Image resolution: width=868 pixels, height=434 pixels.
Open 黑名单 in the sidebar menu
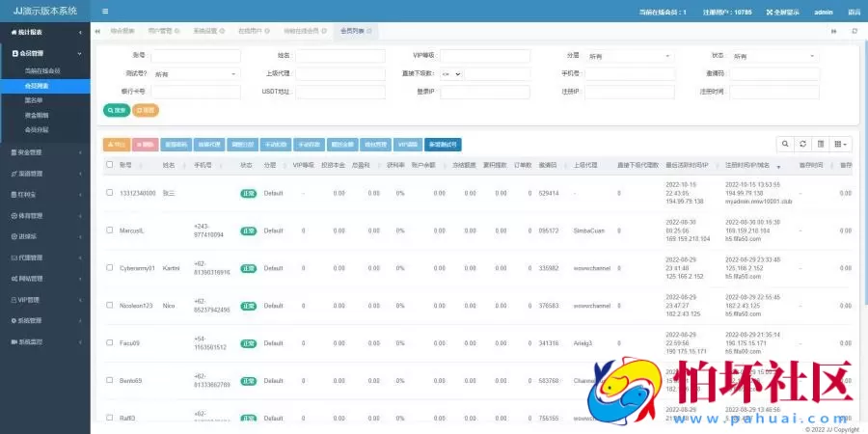coord(34,99)
